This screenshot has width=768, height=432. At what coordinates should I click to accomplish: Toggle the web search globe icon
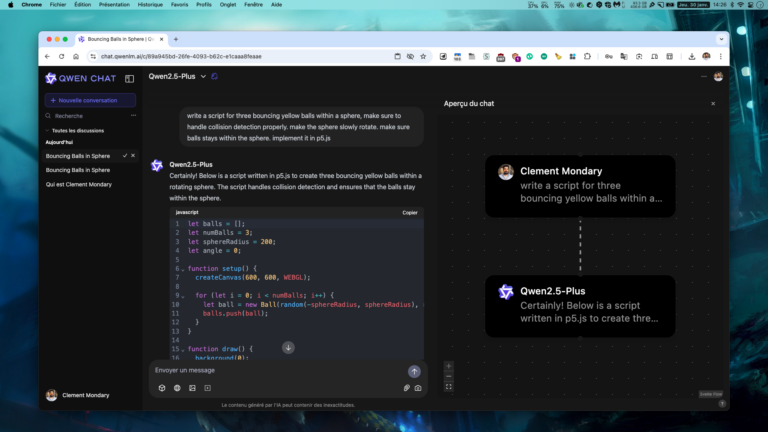pos(177,388)
